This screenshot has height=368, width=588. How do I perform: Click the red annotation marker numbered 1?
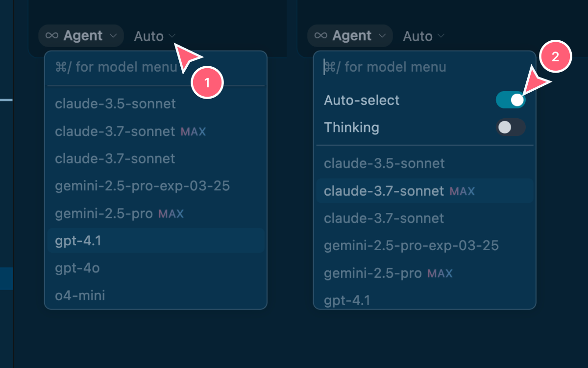(207, 83)
